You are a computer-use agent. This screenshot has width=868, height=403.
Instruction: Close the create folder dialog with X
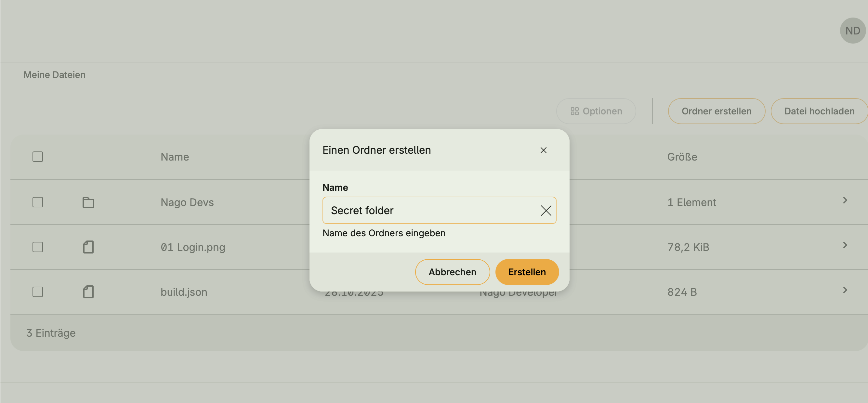click(543, 150)
